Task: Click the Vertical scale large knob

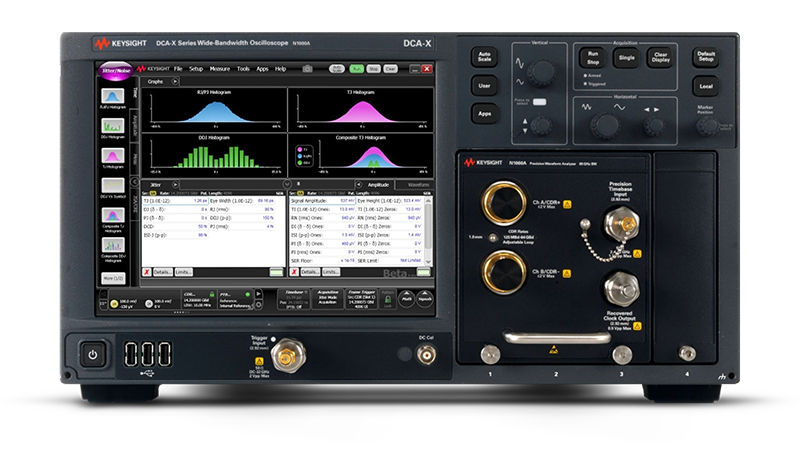Action: [x=541, y=73]
